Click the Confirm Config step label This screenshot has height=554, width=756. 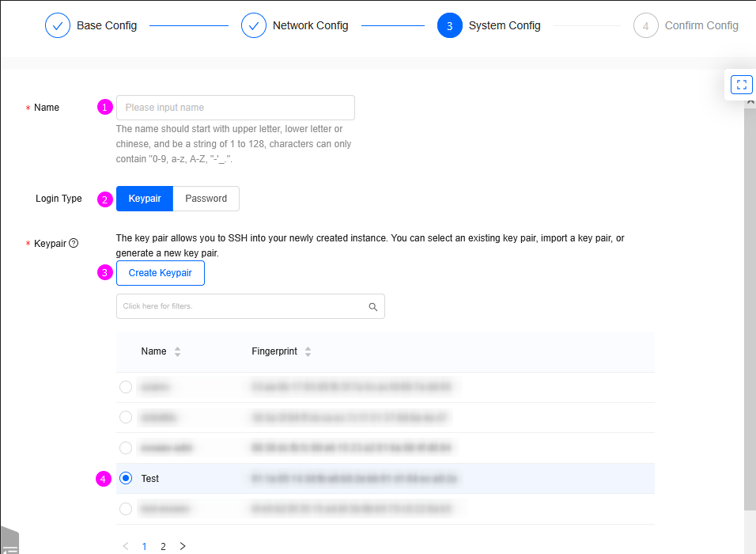click(701, 25)
